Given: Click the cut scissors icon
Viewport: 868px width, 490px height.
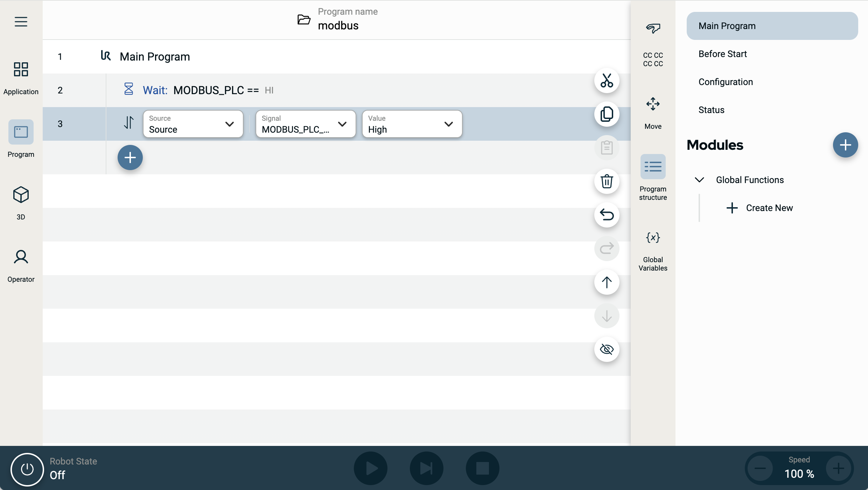Looking at the screenshot, I should [607, 80].
